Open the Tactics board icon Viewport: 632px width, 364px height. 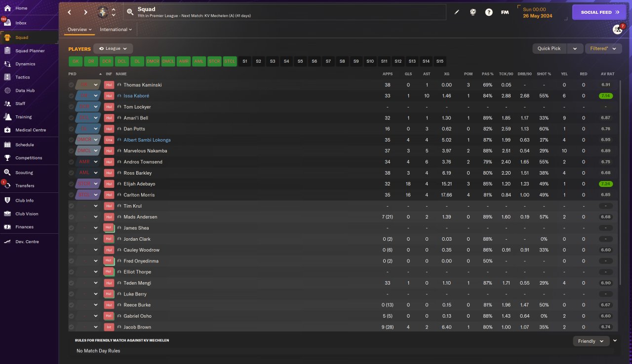7,77
